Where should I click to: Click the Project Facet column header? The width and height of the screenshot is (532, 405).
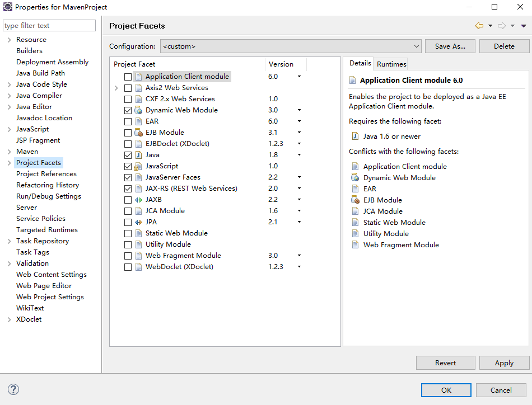187,64
